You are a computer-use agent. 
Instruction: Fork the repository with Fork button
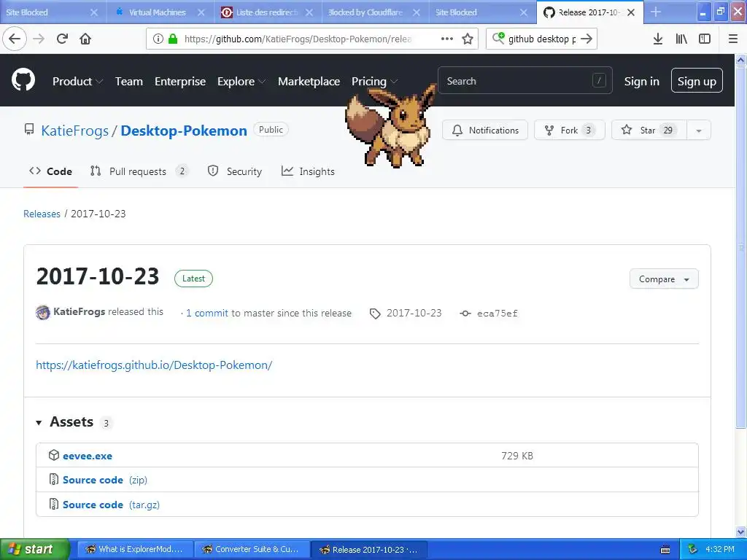(x=569, y=130)
